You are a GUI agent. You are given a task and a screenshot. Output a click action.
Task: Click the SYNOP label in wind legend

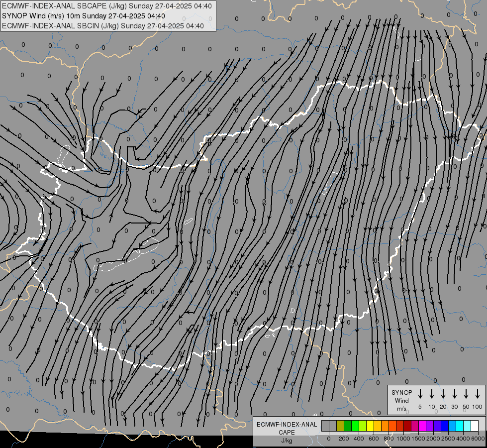(401, 392)
